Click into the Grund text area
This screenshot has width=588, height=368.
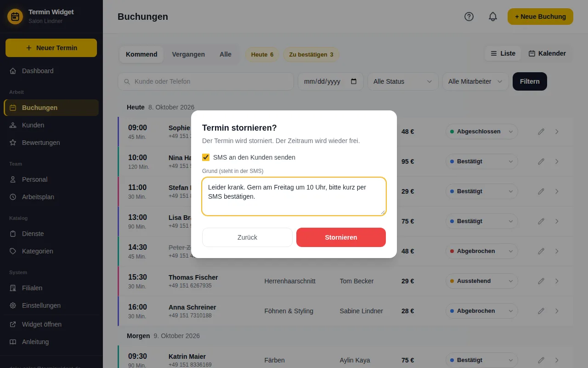click(x=294, y=196)
